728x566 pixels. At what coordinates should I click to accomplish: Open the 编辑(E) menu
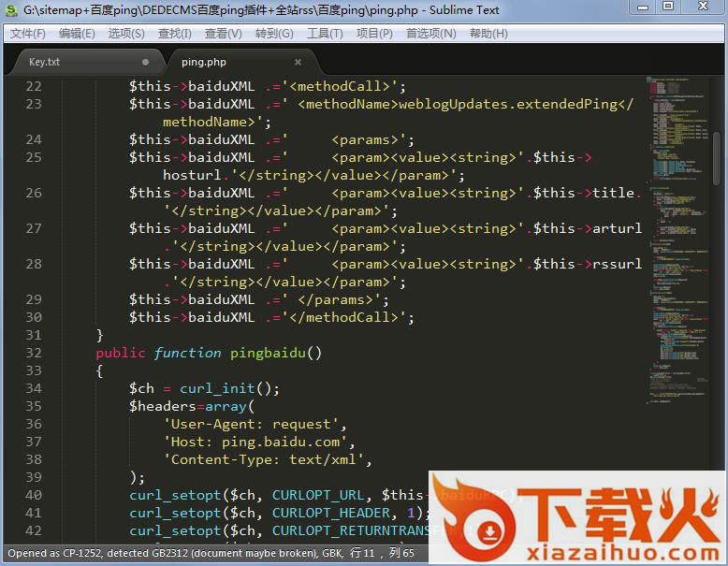pyautogui.click(x=77, y=34)
